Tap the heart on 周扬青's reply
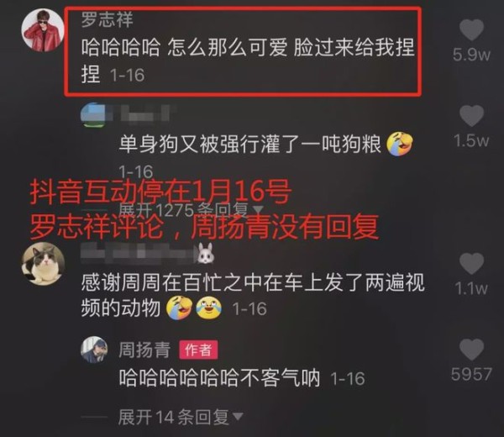 [x=471, y=350]
